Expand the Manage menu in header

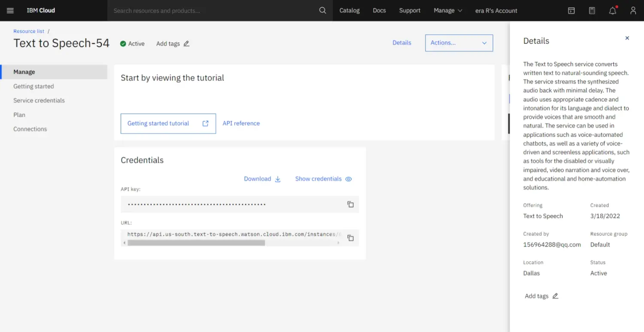448,11
